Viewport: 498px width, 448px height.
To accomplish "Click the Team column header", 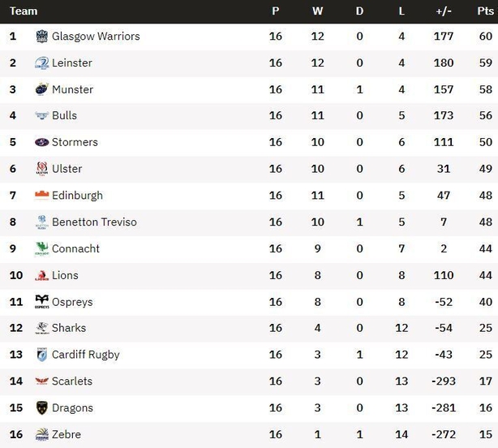I will [24, 11].
